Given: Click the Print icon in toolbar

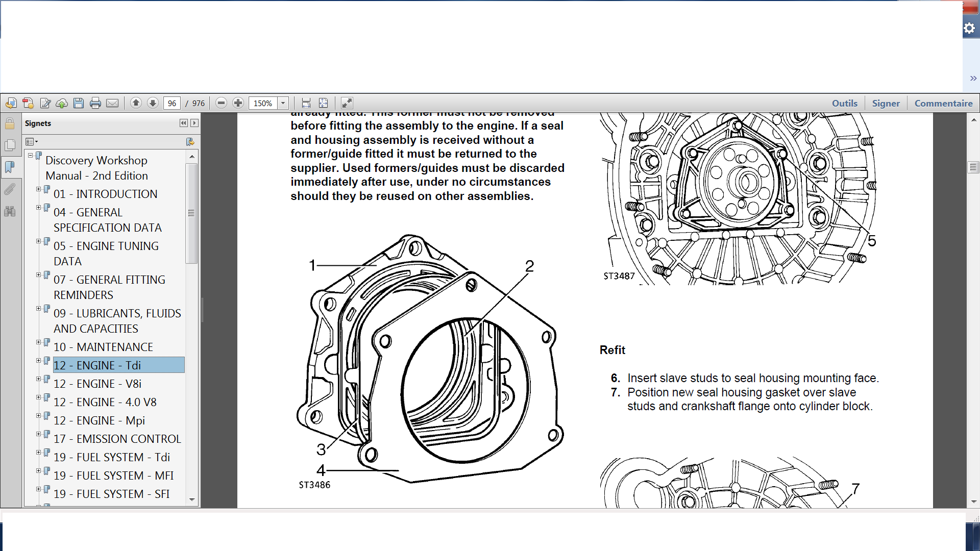Looking at the screenshot, I should (95, 103).
